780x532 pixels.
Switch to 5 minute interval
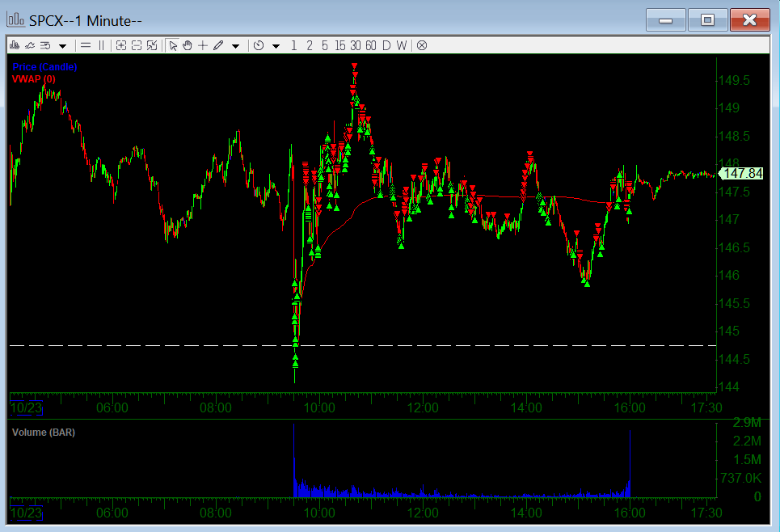click(325, 46)
